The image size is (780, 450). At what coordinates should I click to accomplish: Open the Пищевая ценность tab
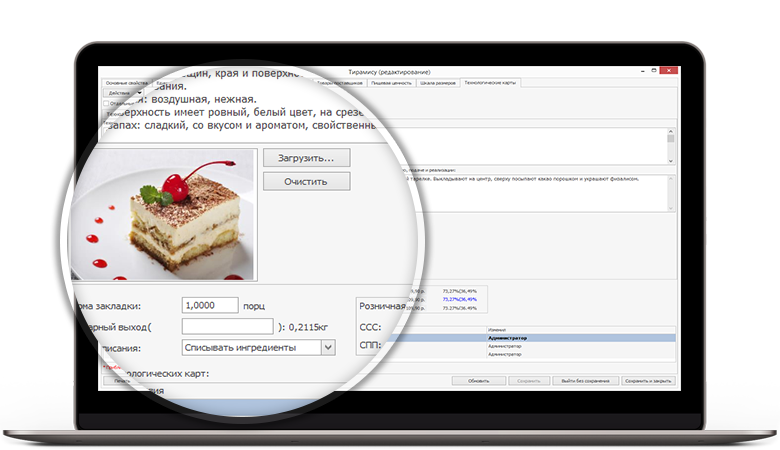[391, 83]
